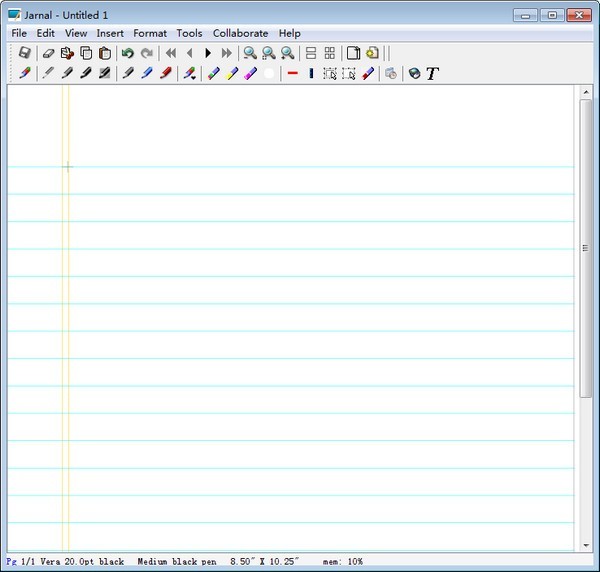This screenshot has width=600, height=572.
Task: Open the Tools menu
Action: pyautogui.click(x=189, y=33)
